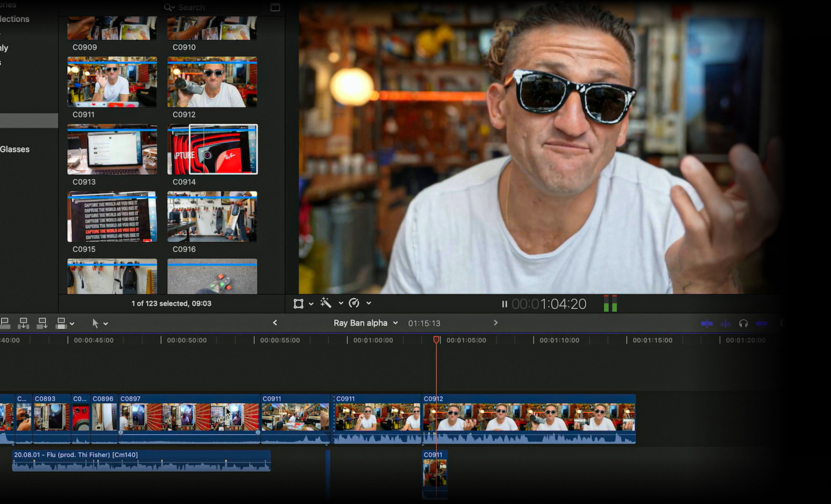Pause playback in the viewer
Viewport: 831px width, 504px height.
pyautogui.click(x=504, y=304)
